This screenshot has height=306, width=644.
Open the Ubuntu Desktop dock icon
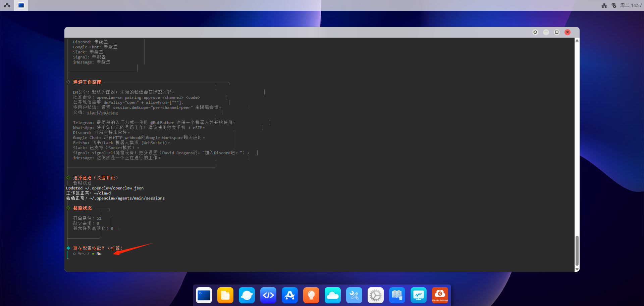coord(440,295)
